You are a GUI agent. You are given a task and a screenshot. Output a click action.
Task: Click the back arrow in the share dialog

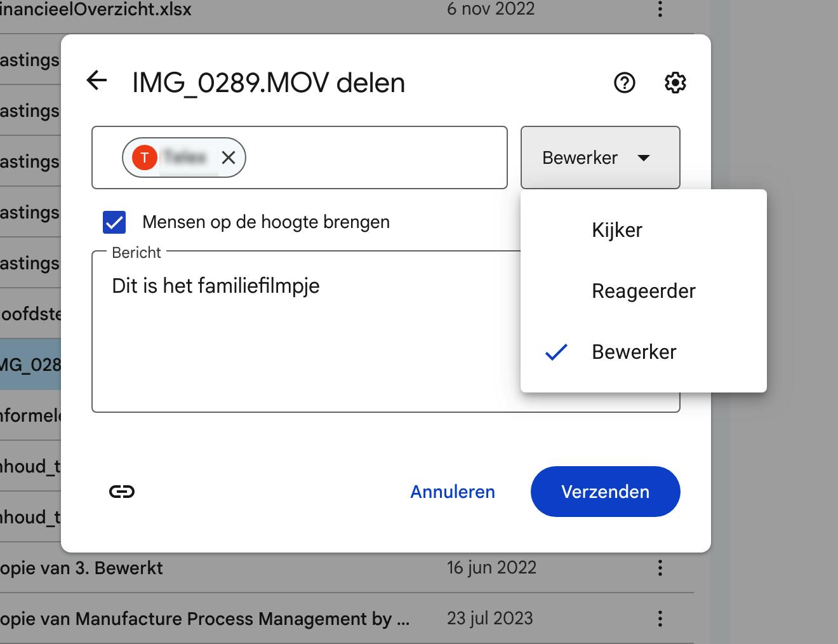pyautogui.click(x=95, y=82)
